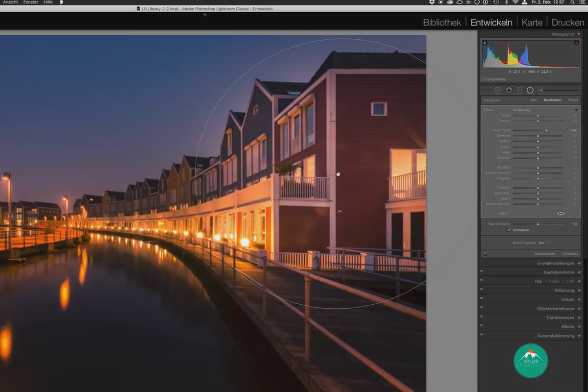Click the Schließen button
This screenshot has width=588, height=392.
(x=570, y=254)
